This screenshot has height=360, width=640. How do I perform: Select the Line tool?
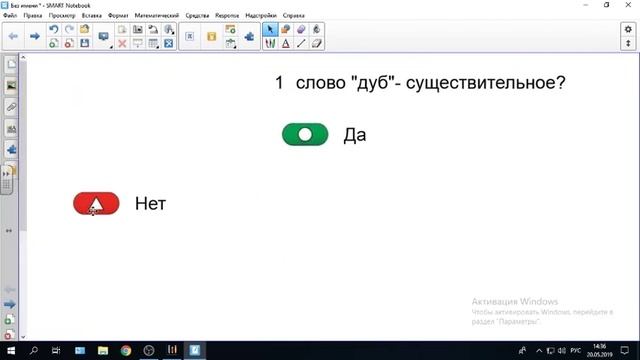click(x=301, y=43)
